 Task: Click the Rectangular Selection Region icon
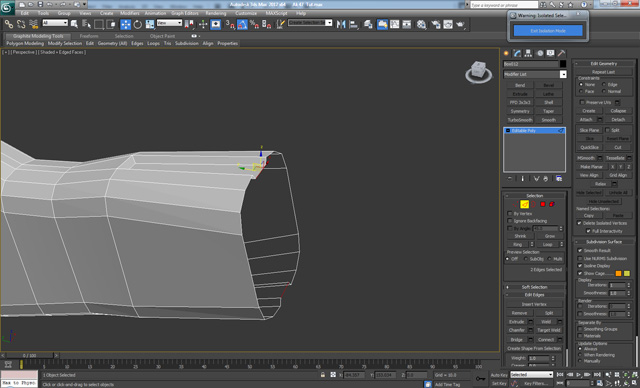(99, 24)
